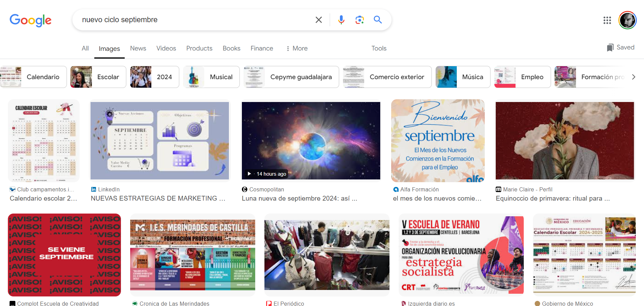
Task: Open the Google apps grid
Action: [607, 20]
